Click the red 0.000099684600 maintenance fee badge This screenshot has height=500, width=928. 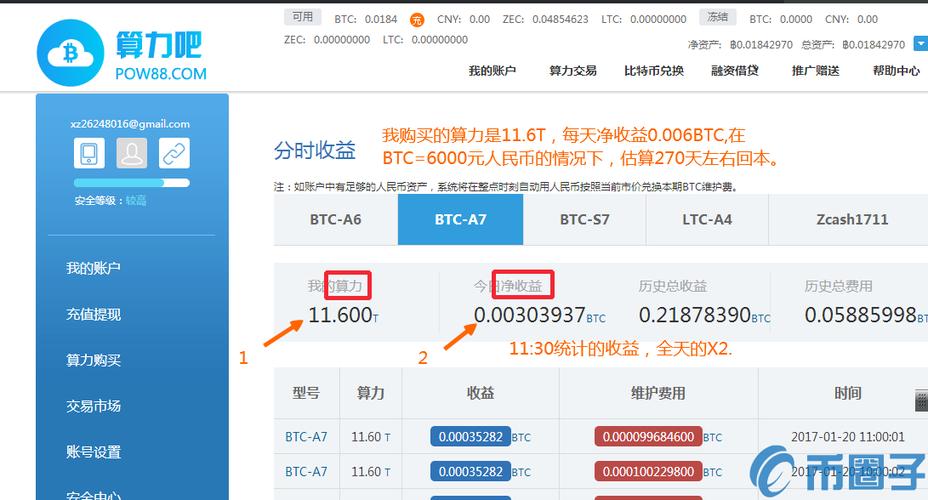pyautogui.click(x=648, y=437)
